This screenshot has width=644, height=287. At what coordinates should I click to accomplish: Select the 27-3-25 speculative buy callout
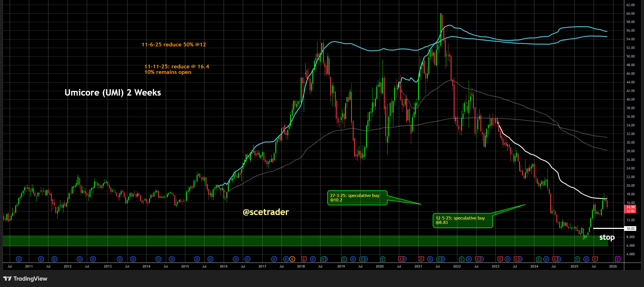point(357,198)
